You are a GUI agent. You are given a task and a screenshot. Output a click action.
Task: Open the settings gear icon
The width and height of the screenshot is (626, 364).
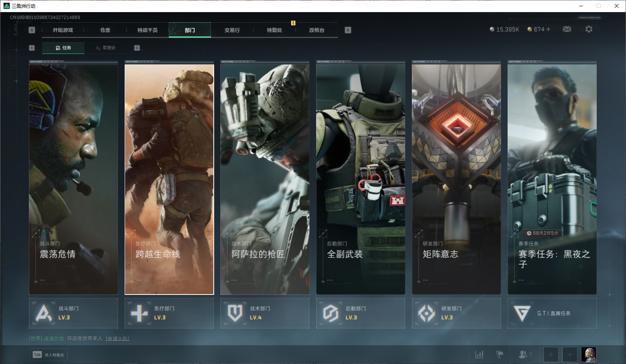pyautogui.click(x=588, y=29)
